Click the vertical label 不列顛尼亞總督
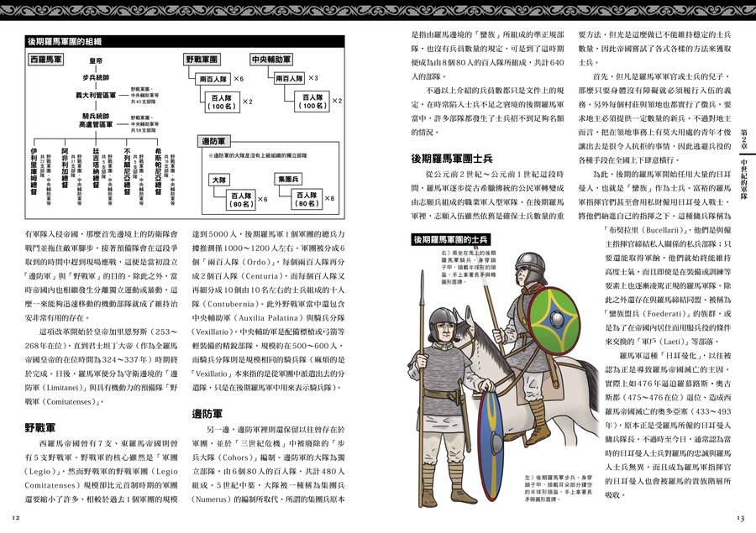 coord(128,171)
